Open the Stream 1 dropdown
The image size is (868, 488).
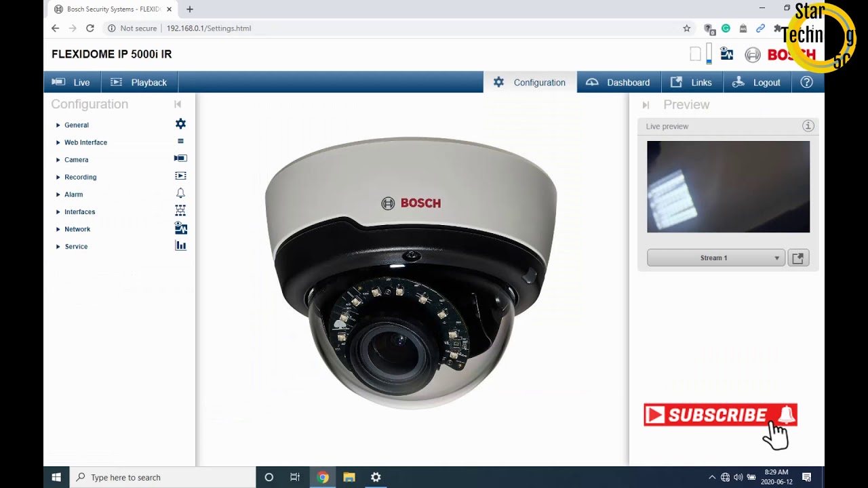coord(716,258)
